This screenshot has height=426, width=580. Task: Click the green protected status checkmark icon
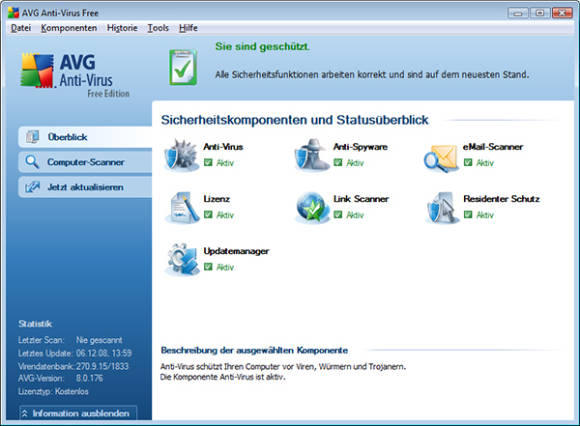(183, 67)
